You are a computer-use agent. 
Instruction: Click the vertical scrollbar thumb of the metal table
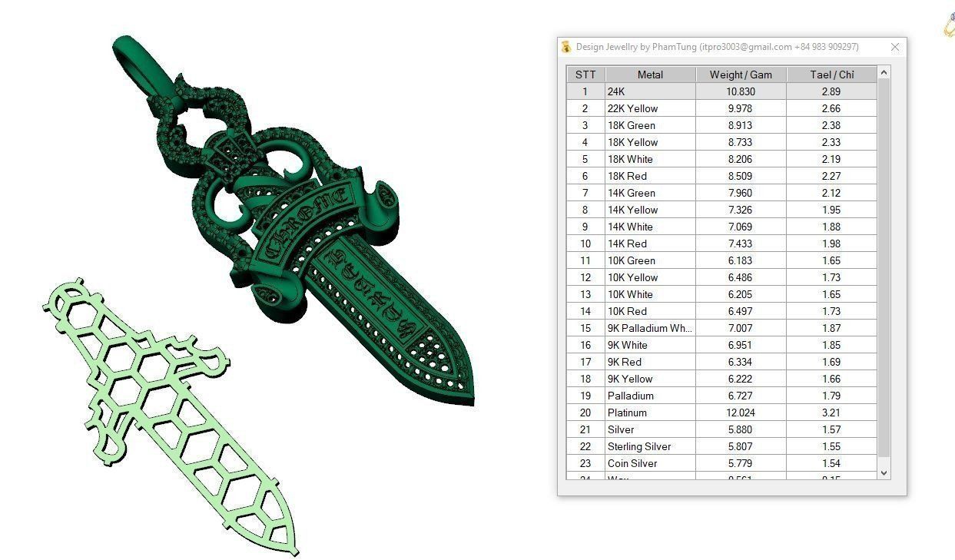click(884, 267)
